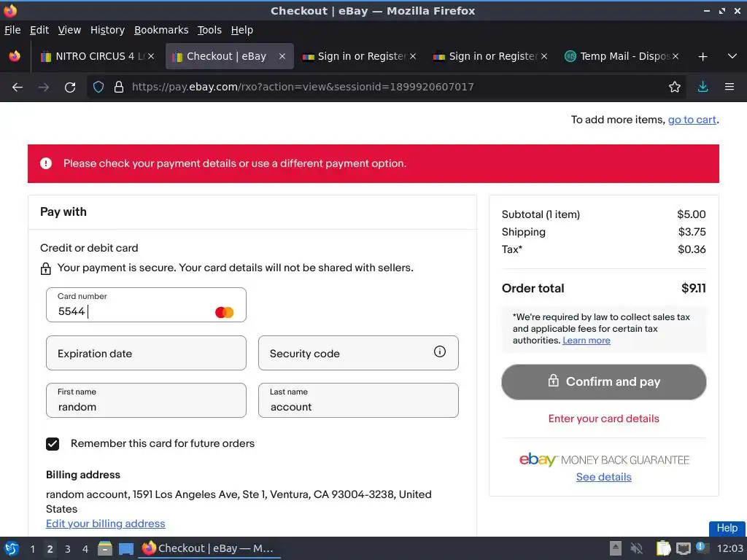Close the Temp Mail tab
Image resolution: width=747 pixels, height=560 pixels.
click(x=675, y=56)
